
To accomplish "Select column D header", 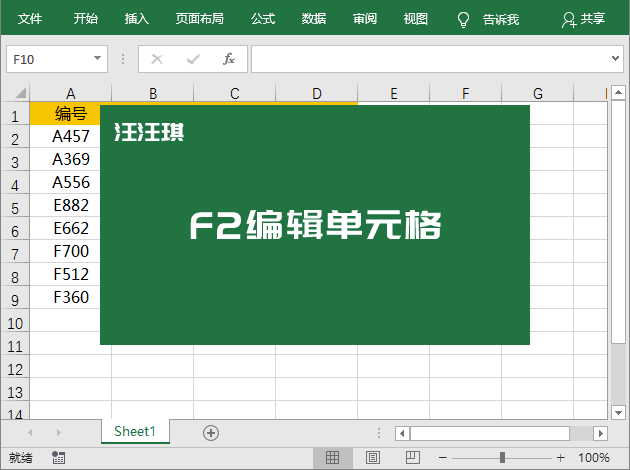I will (317, 93).
